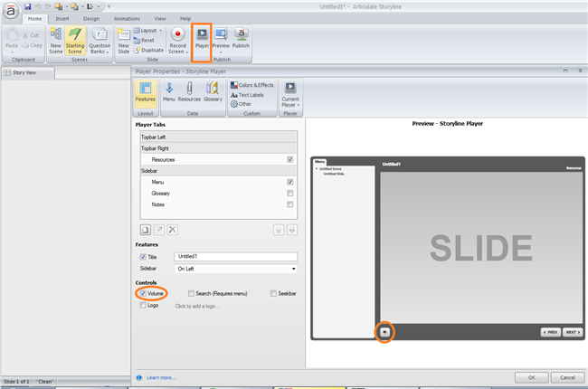This screenshot has width=588, height=389.
Task: Expand the Current Player dropdown
Action: point(290,92)
